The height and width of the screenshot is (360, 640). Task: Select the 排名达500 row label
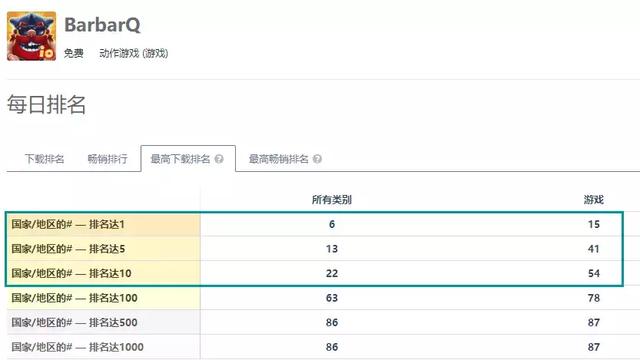coord(74,322)
